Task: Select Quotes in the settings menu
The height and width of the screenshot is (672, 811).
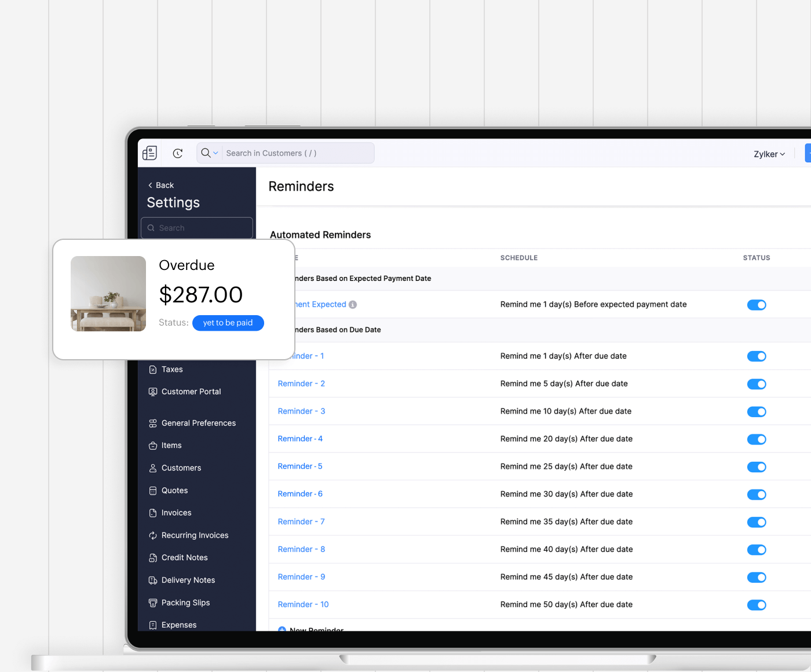Action: click(174, 491)
